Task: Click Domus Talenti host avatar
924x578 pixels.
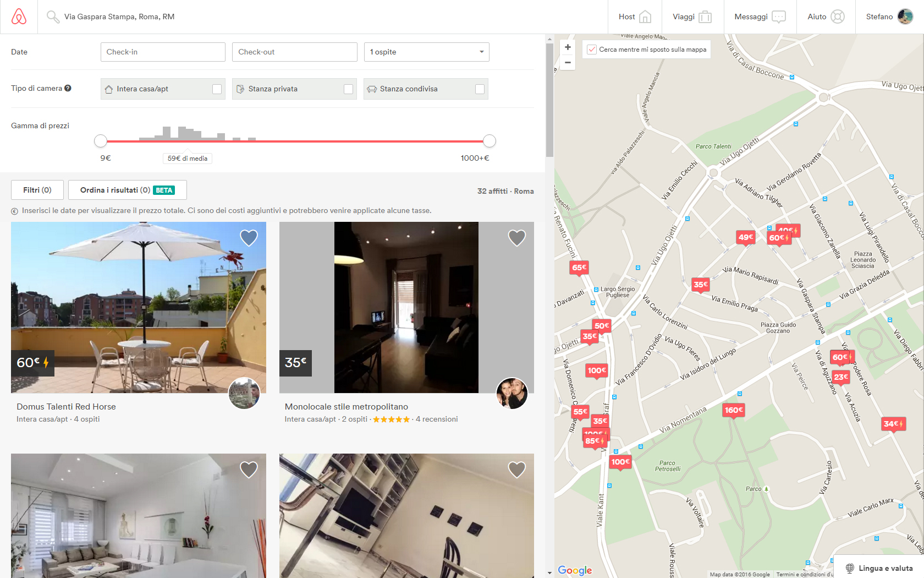Action: pyautogui.click(x=244, y=394)
